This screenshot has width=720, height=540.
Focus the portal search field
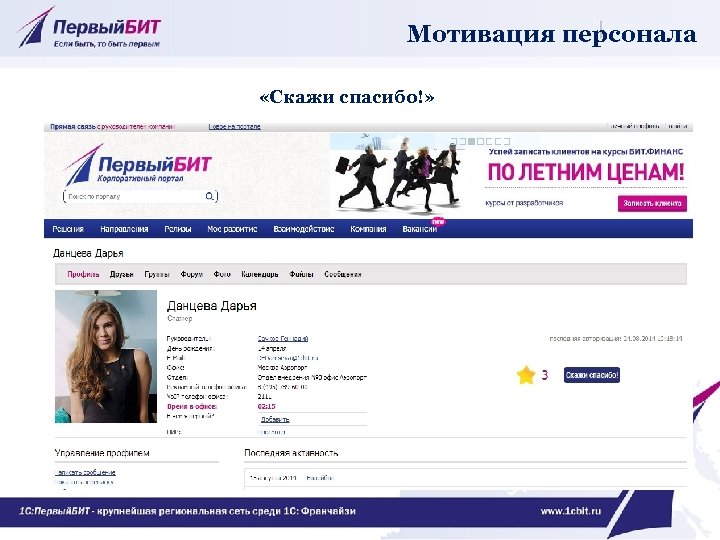click(140, 197)
